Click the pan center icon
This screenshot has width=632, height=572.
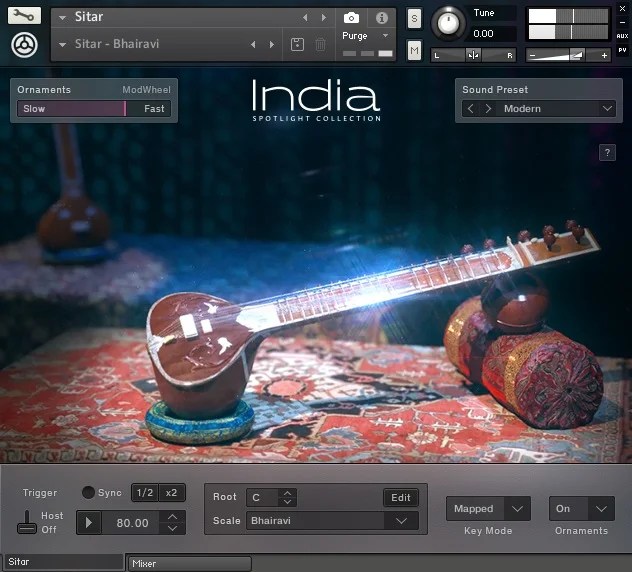[473, 55]
